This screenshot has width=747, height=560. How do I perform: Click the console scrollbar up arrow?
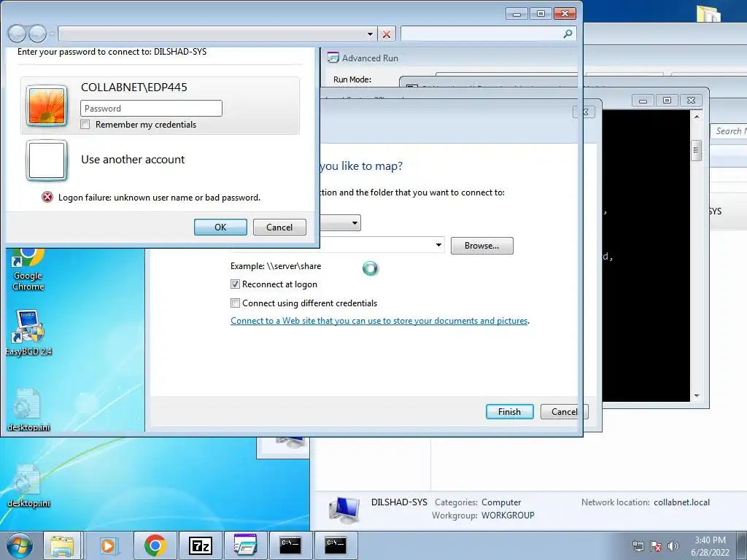click(x=697, y=117)
